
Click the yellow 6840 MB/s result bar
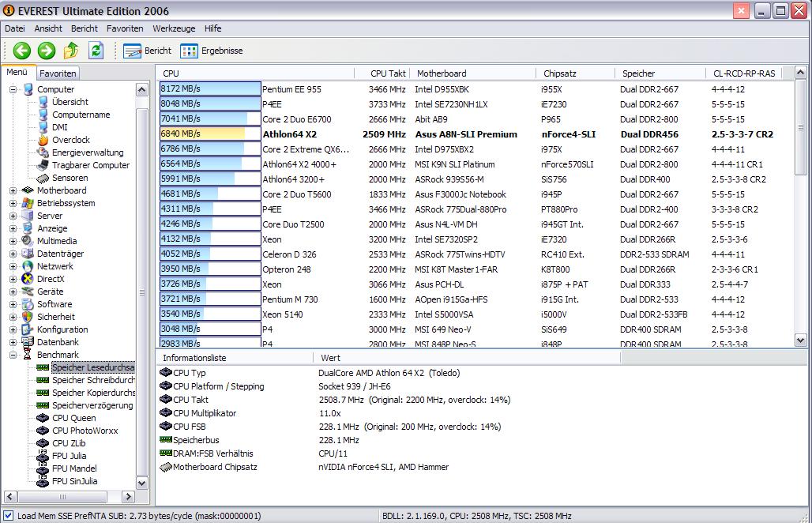(210, 134)
